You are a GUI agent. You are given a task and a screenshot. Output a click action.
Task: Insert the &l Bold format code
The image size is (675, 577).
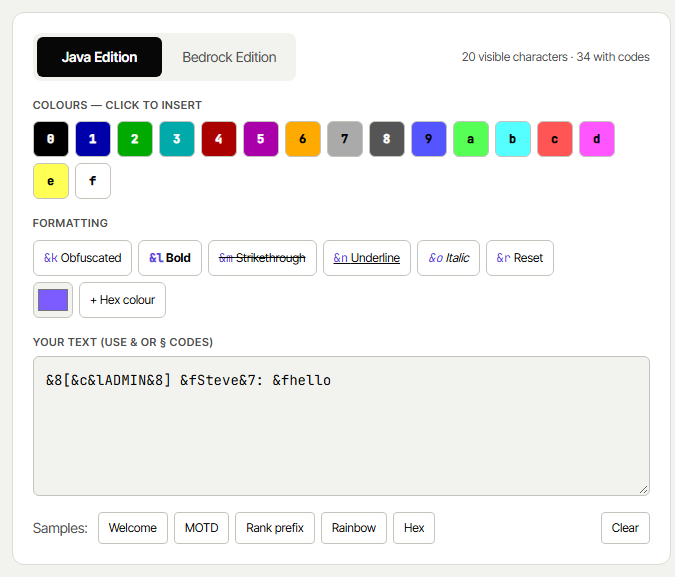170,258
